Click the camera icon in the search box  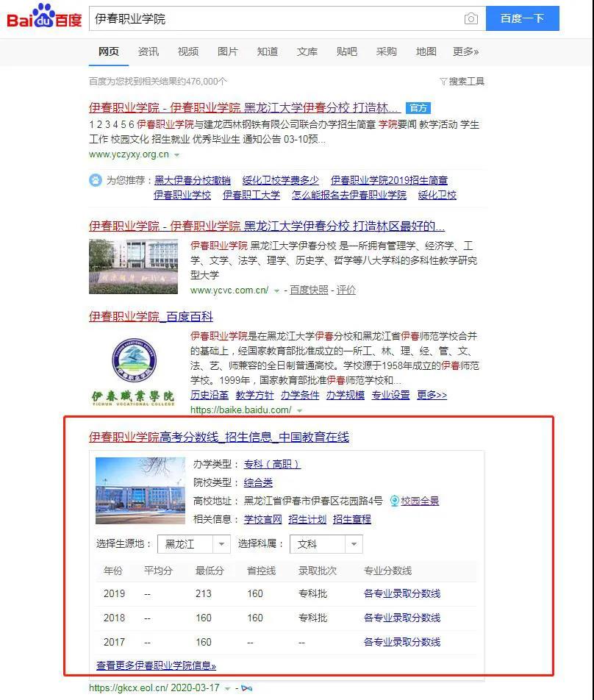pos(470,18)
